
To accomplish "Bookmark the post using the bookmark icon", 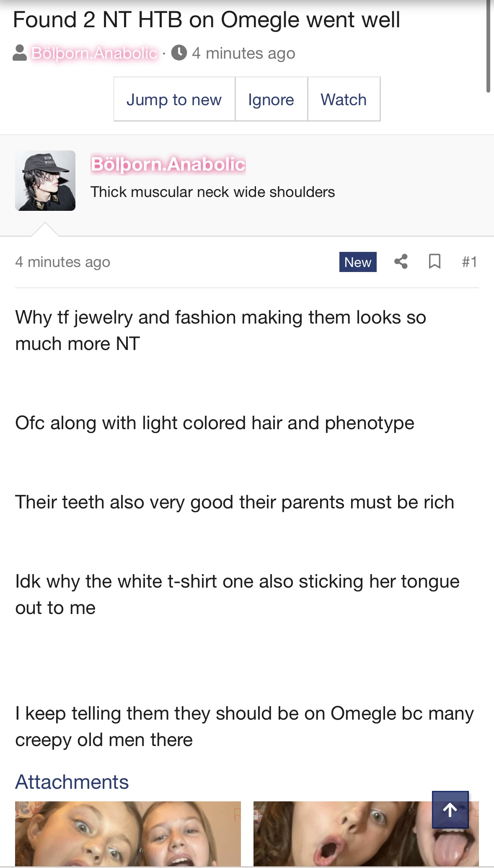I will coord(435,262).
